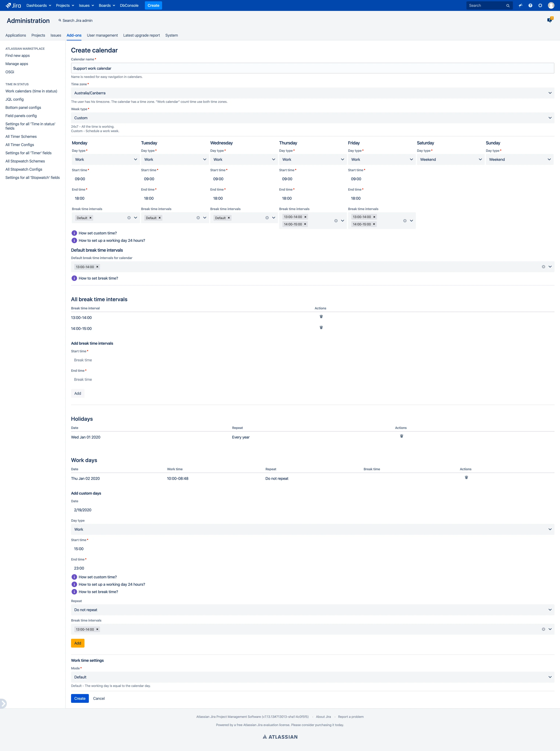560x751 pixels.
Task: Click info icon beside first 'How to set up a working day 24 hours?'
Action: (x=74, y=241)
